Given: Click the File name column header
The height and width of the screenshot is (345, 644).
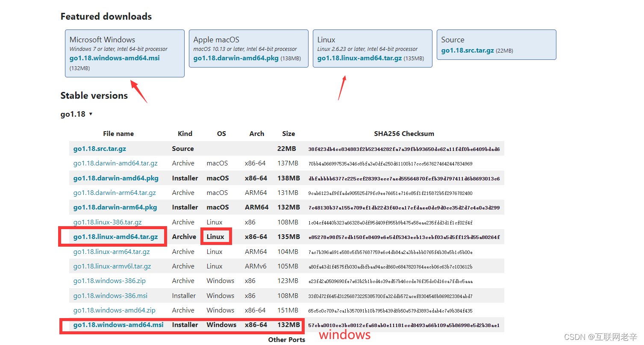Looking at the screenshot, I should point(118,134).
